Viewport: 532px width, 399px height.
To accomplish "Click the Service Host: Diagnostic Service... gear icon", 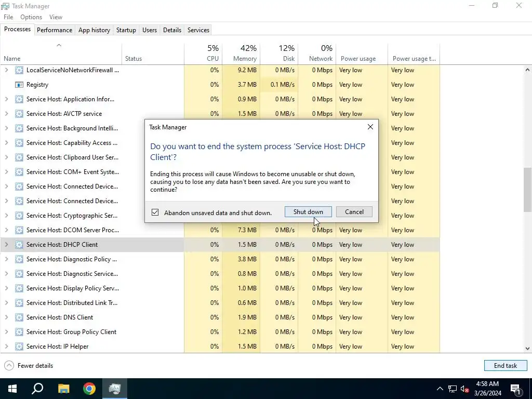I will [x=19, y=274].
